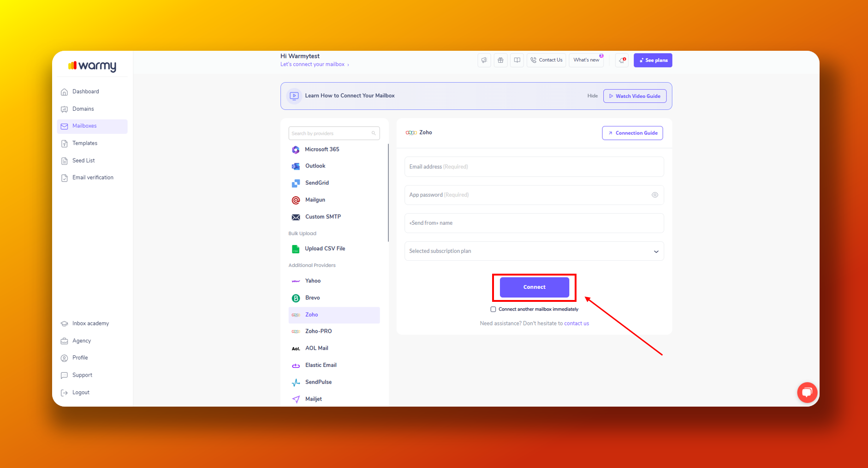Open Agency in sidebar
This screenshot has height=468, width=868.
(92, 341)
